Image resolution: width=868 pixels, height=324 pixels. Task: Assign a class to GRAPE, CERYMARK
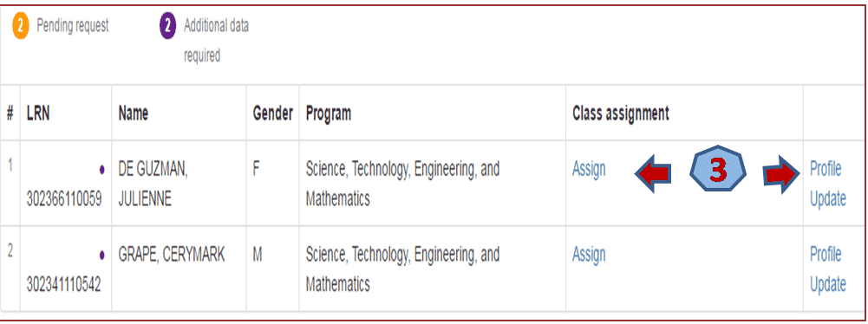point(589,255)
